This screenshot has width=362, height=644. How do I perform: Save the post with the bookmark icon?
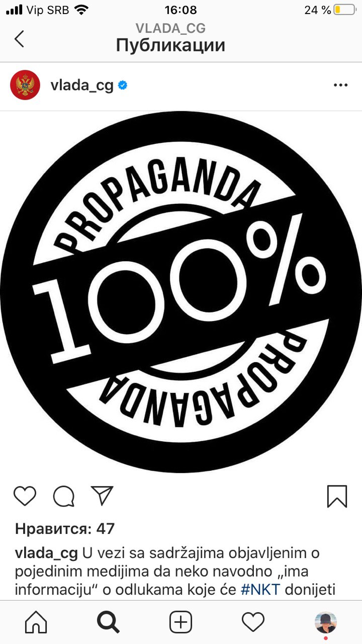tap(337, 496)
